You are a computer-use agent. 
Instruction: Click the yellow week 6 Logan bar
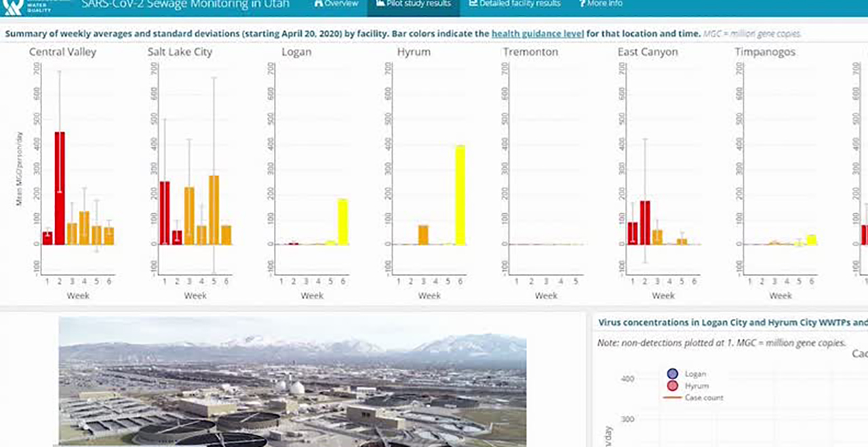coord(342,222)
